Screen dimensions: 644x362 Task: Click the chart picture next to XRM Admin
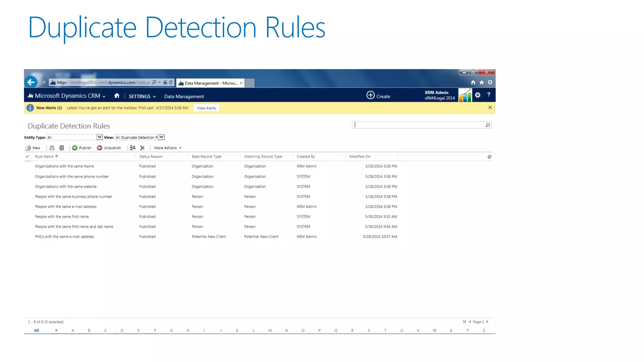point(465,95)
